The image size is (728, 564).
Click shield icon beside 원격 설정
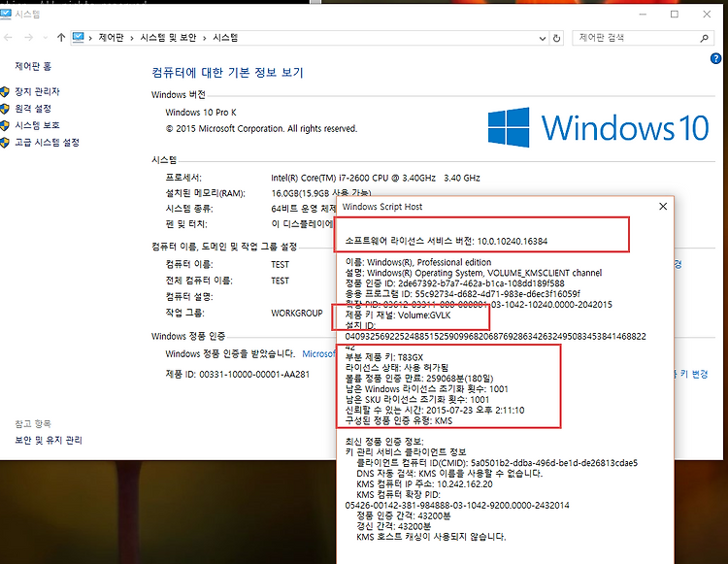pyautogui.click(x=5, y=109)
